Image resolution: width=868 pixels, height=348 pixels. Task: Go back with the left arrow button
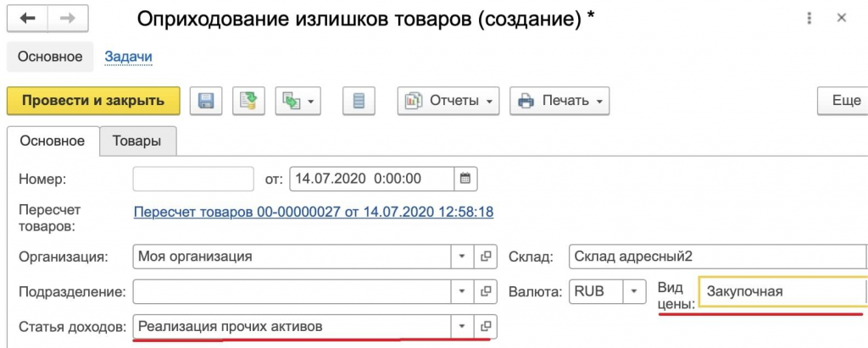pyautogui.click(x=27, y=19)
